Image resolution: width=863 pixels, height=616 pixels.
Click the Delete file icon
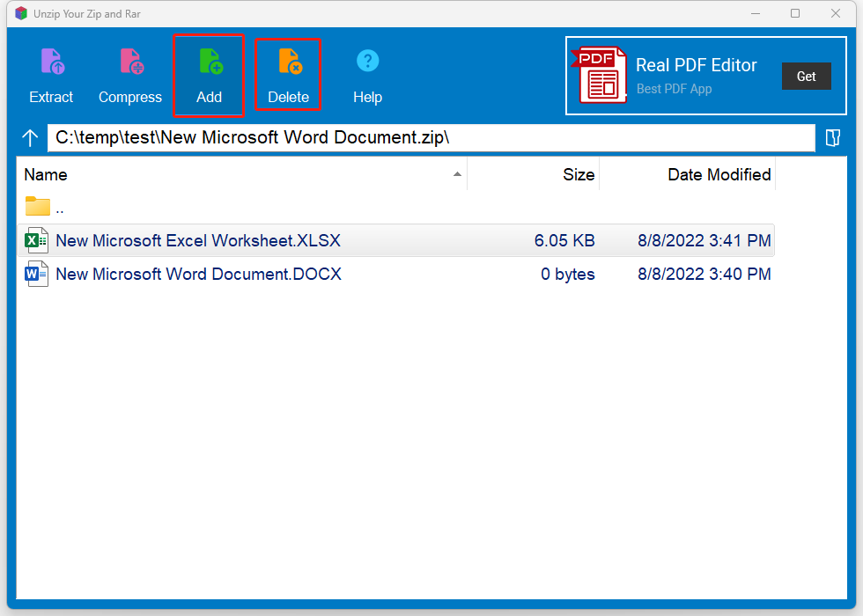pyautogui.click(x=289, y=62)
